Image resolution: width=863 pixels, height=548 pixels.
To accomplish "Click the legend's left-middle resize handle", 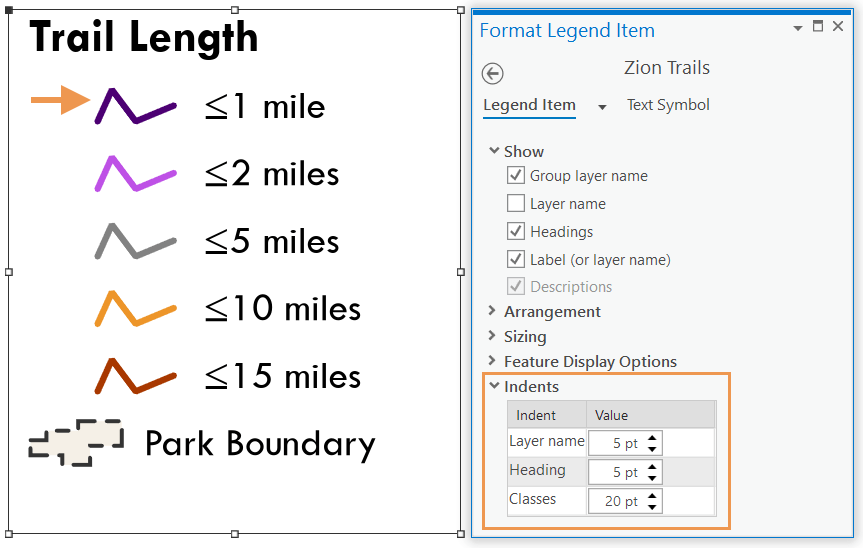I will [x=9, y=272].
